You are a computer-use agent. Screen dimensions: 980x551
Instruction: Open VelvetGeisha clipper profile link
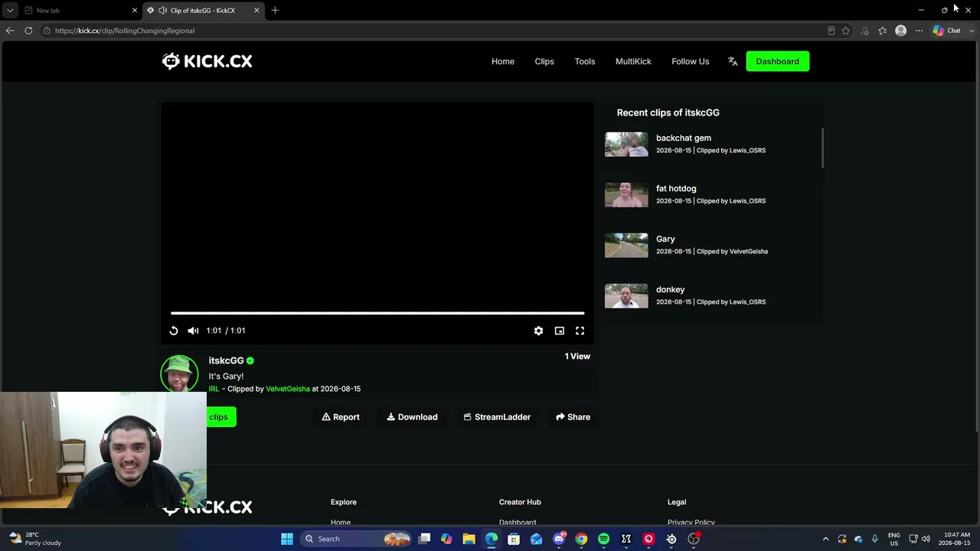(288, 389)
